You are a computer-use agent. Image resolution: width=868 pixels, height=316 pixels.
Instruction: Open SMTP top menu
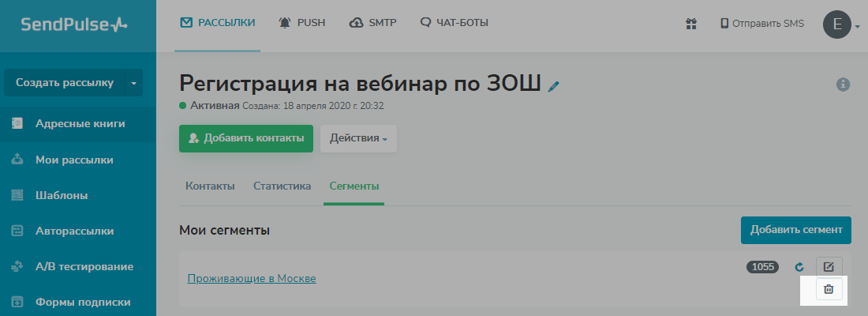(x=372, y=23)
